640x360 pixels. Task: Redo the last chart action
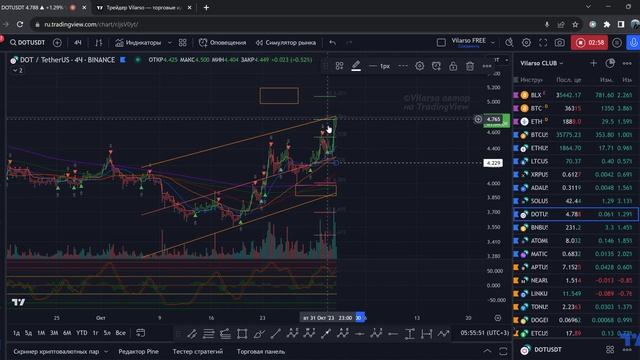[x=349, y=42]
